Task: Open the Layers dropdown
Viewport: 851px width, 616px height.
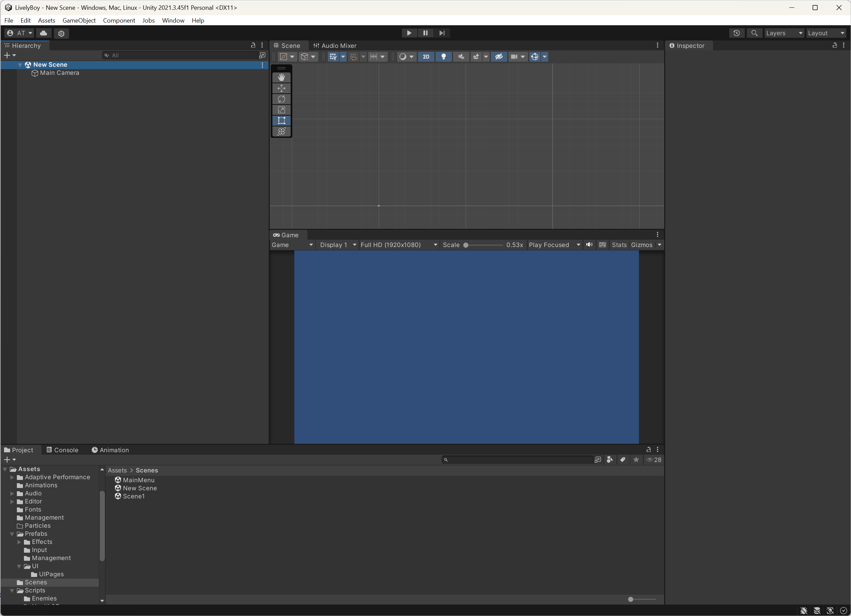Action: pyautogui.click(x=784, y=33)
